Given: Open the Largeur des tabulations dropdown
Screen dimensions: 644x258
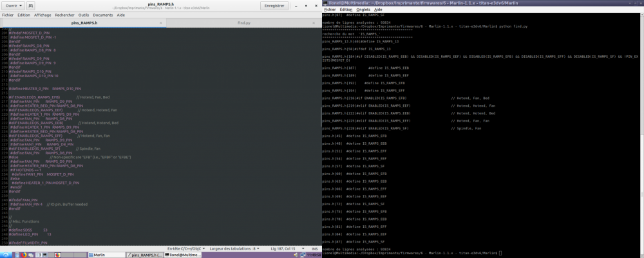Looking at the screenshot, I should 235,248.
